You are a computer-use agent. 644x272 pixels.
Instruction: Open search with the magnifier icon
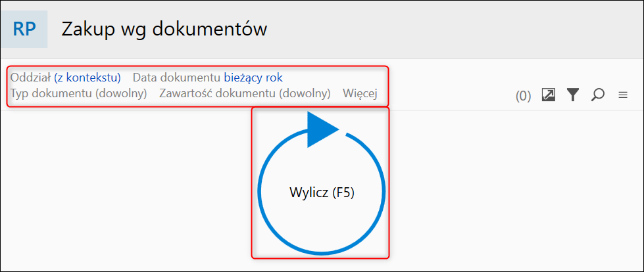[x=597, y=95]
